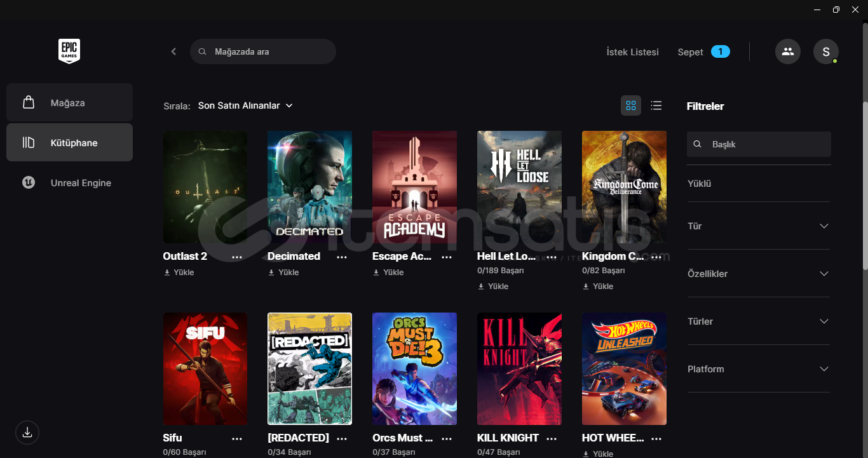The width and height of the screenshot is (868, 458).
Task: Open the S profile avatar menu
Action: 826,51
